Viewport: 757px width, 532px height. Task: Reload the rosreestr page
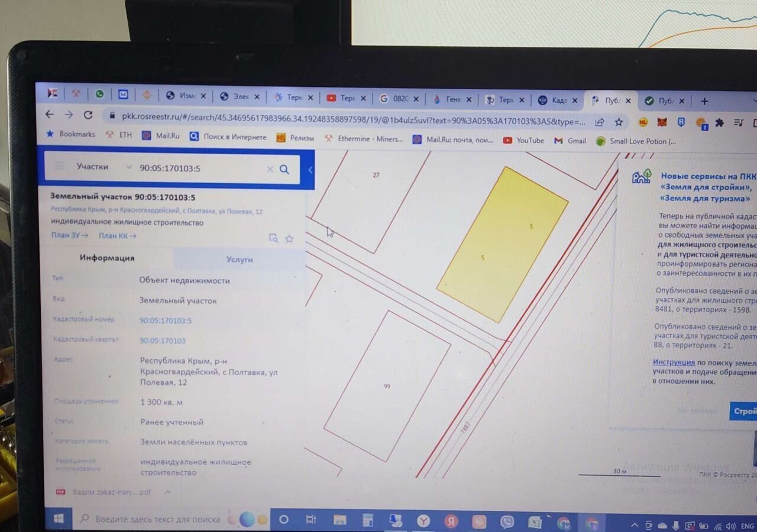pyautogui.click(x=88, y=115)
